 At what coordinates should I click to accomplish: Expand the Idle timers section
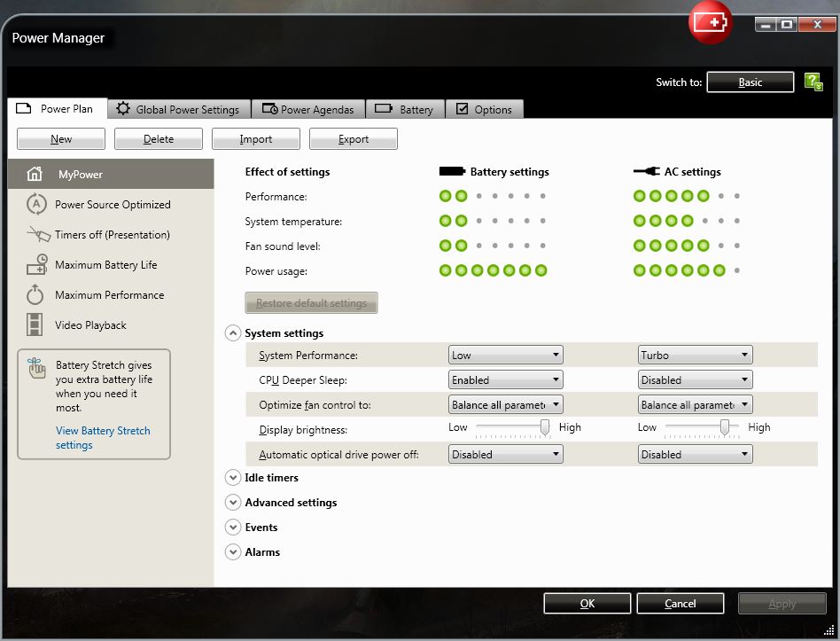(232, 477)
